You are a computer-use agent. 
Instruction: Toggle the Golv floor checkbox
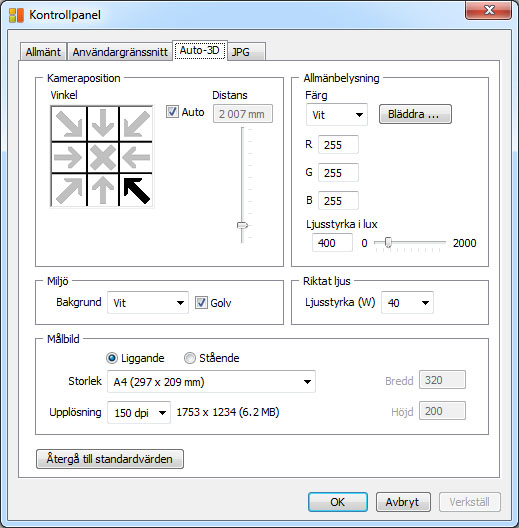(x=201, y=302)
